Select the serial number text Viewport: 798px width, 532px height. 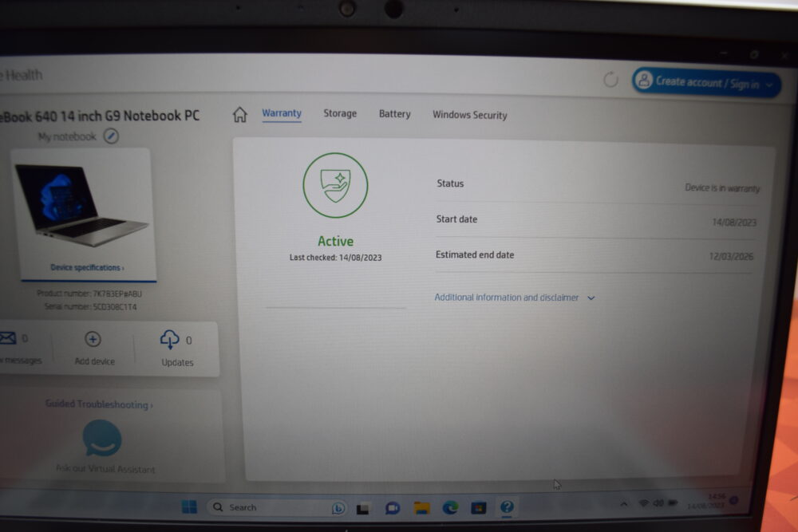(91, 307)
